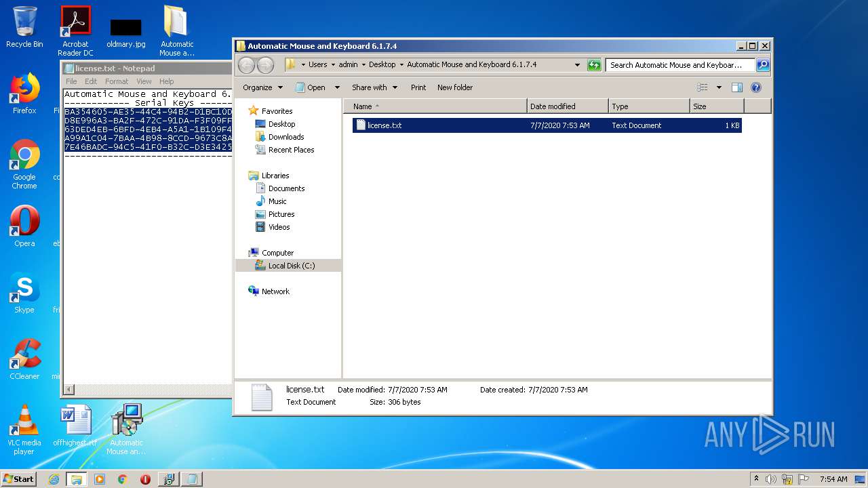868x488 pixels.
Task: Click the Type column header
Action: [x=649, y=106]
